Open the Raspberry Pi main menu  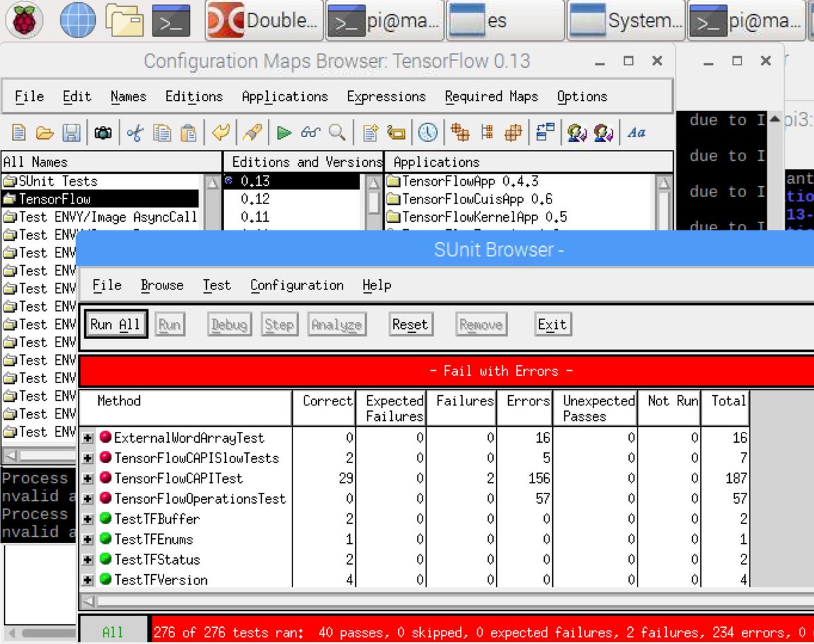[x=24, y=21]
